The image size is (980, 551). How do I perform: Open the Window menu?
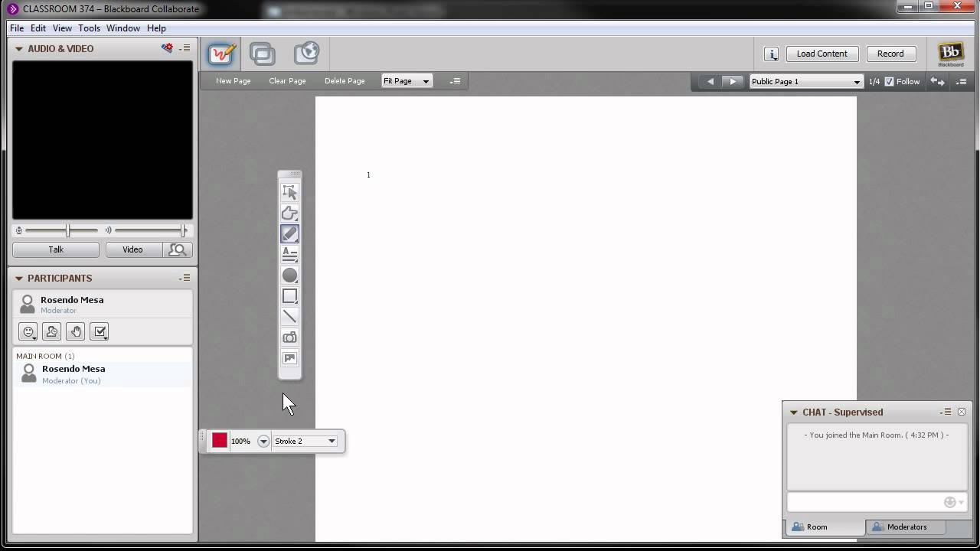tap(123, 28)
